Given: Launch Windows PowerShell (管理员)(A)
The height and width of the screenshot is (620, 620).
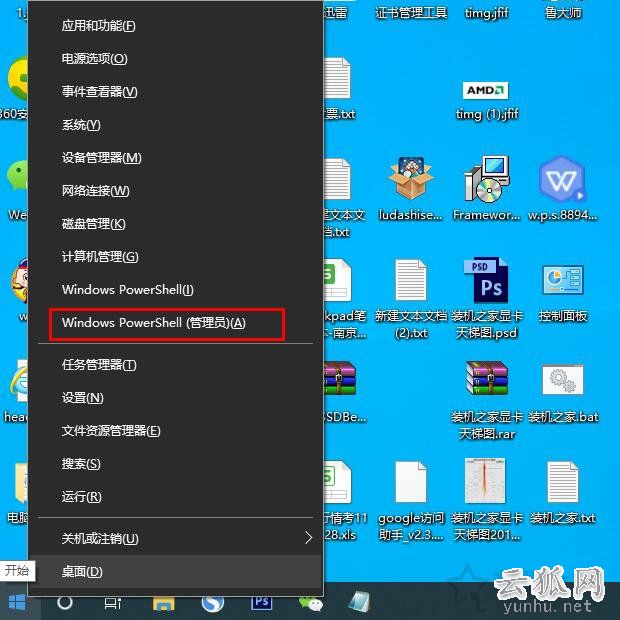Looking at the screenshot, I should (176, 323).
